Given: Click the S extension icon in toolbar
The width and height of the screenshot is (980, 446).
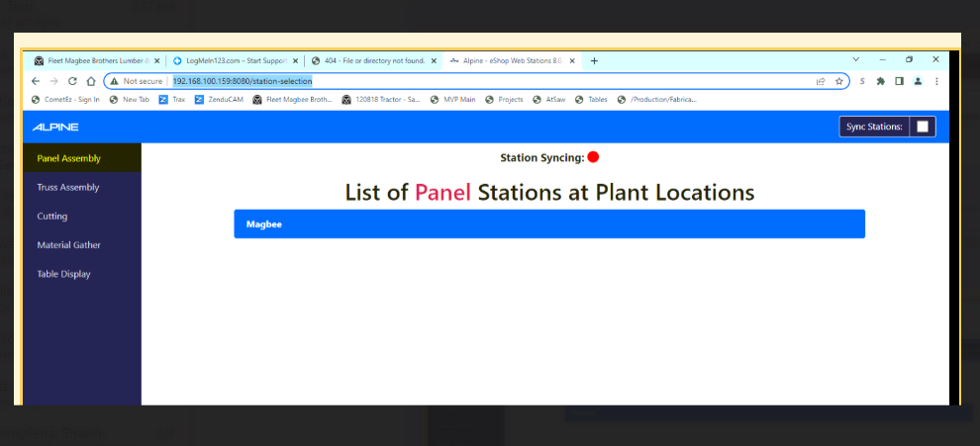Looking at the screenshot, I should click(x=862, y=81).
